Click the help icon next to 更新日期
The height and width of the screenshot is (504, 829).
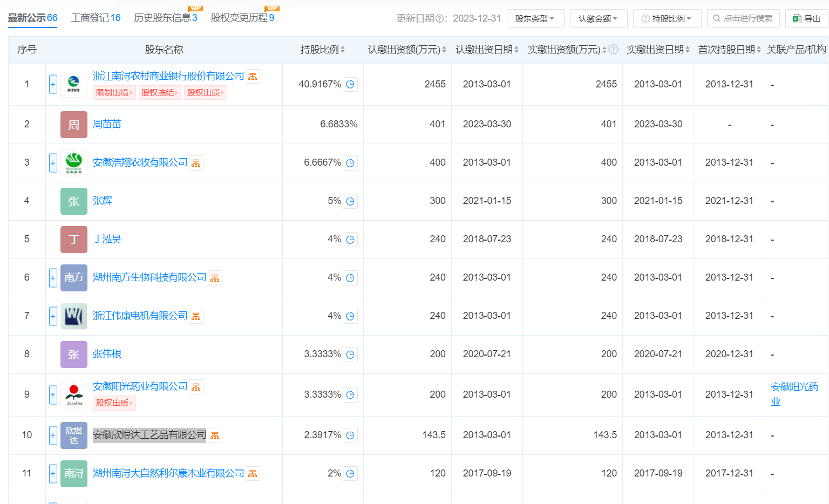click(x=439, y=19)
